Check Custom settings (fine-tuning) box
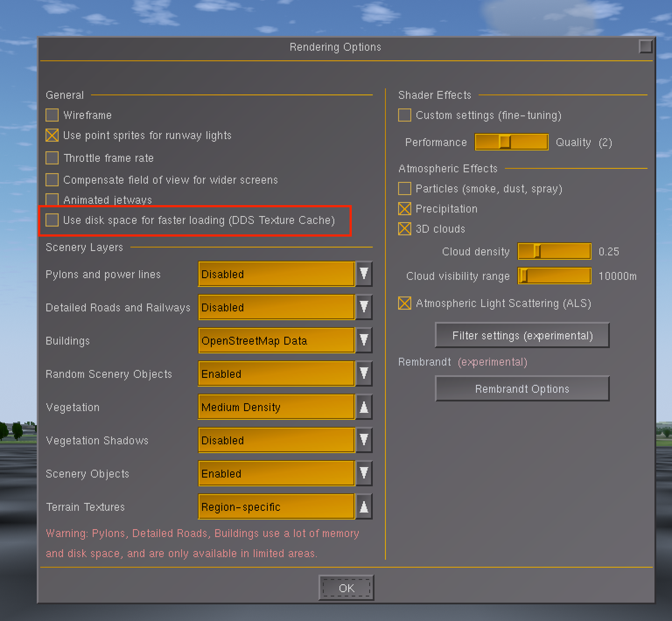Screen dimensions: 672x621 tap(405, 115)
